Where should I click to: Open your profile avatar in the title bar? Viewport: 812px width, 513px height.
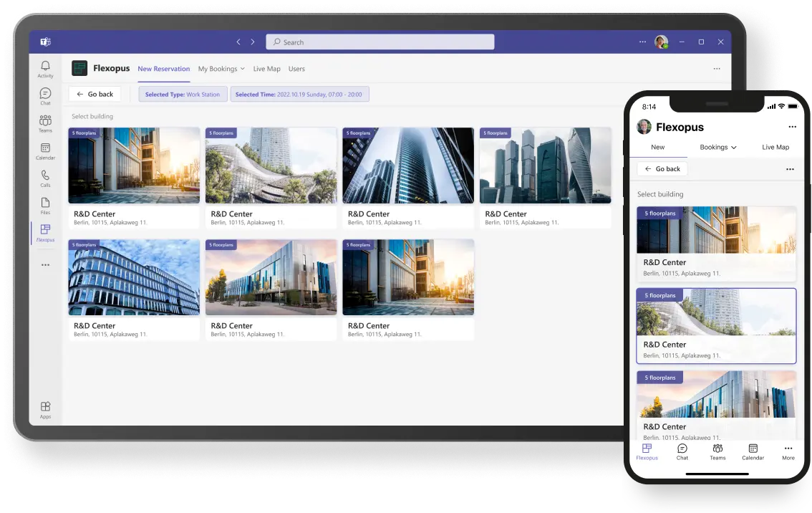tap(659, 42)
